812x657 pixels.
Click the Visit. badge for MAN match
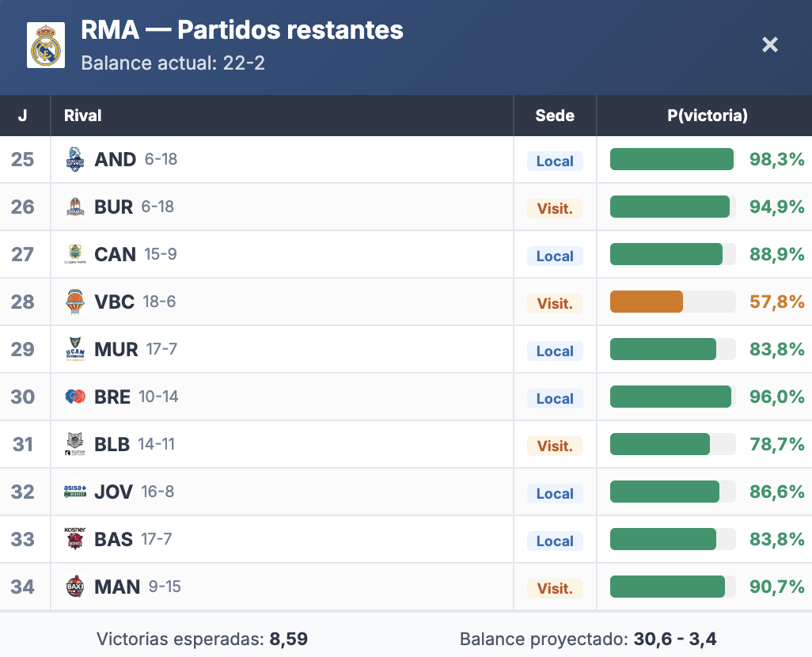point(555,588)
